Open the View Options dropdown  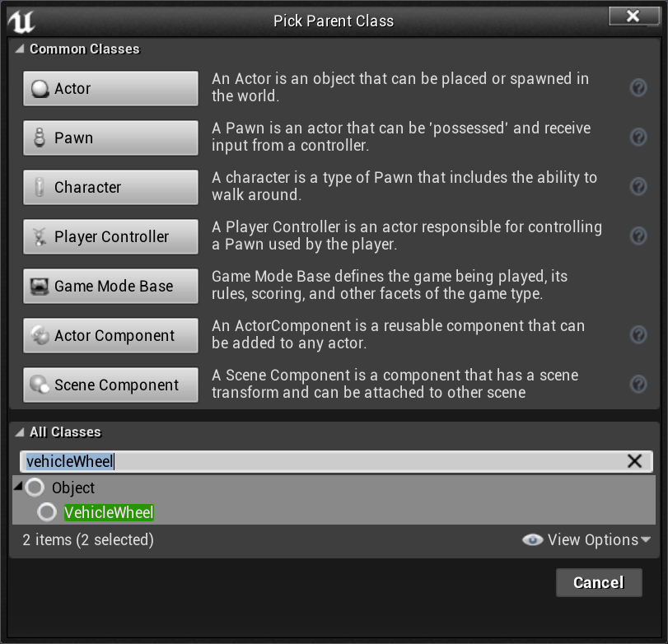coord(586,540)
